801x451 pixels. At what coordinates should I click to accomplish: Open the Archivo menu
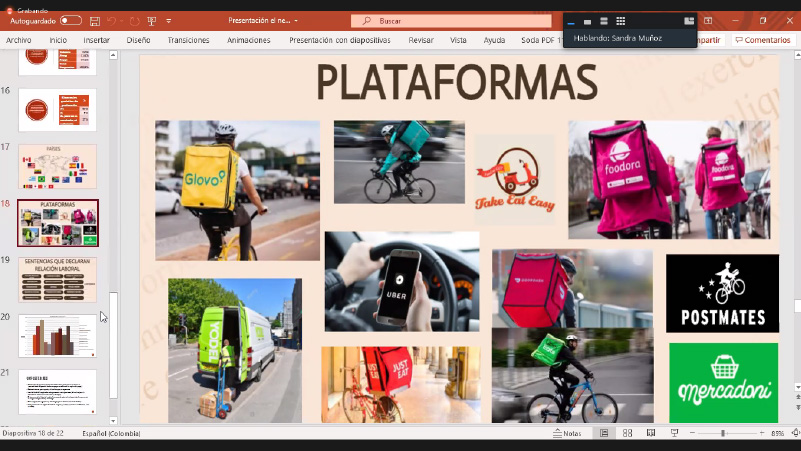[x=18, y=40]
